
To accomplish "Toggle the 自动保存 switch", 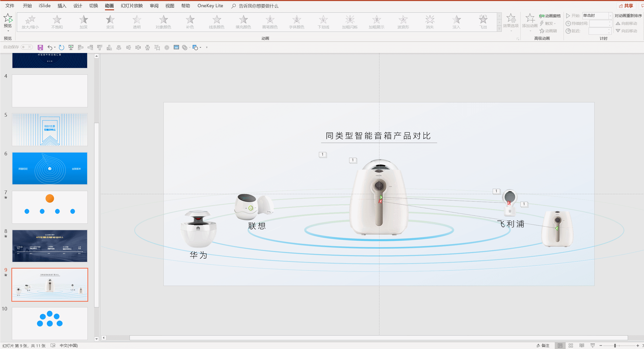I will pos(27,47).
